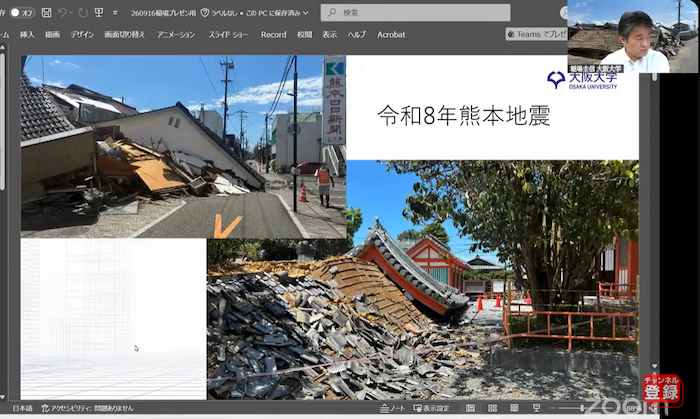Open the 校閲 ribbon tab
This screenshot has width=700, height=419.
tap(304, 34)
